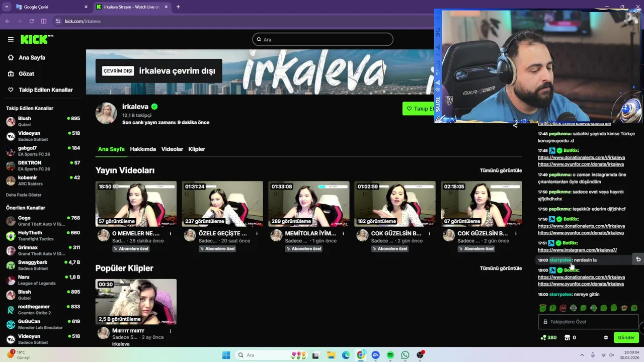
Task: Open Spotify from the taskbar
Action: [x=390, y=355]
